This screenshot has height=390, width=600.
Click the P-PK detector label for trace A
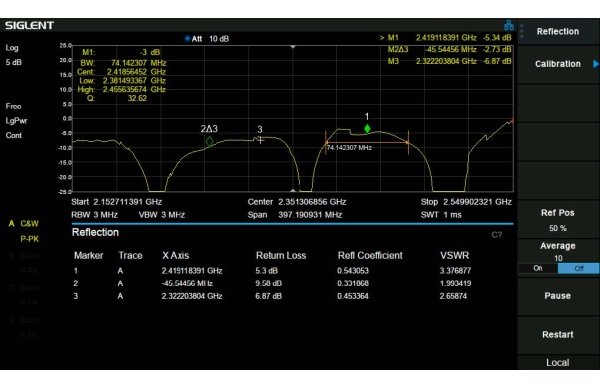click(29, 239)
